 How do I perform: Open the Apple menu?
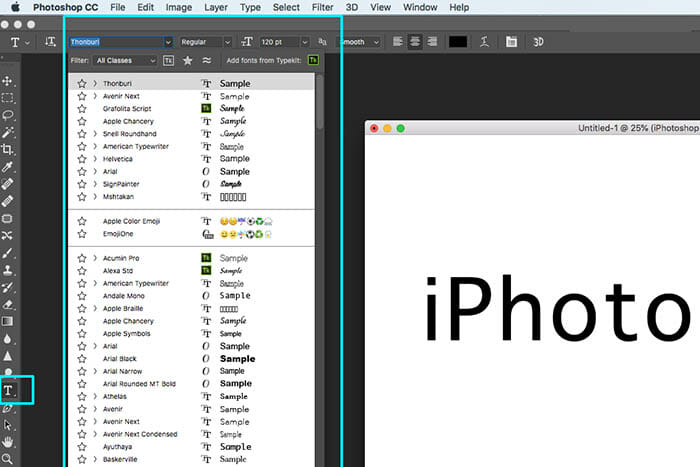coord(15,7)
